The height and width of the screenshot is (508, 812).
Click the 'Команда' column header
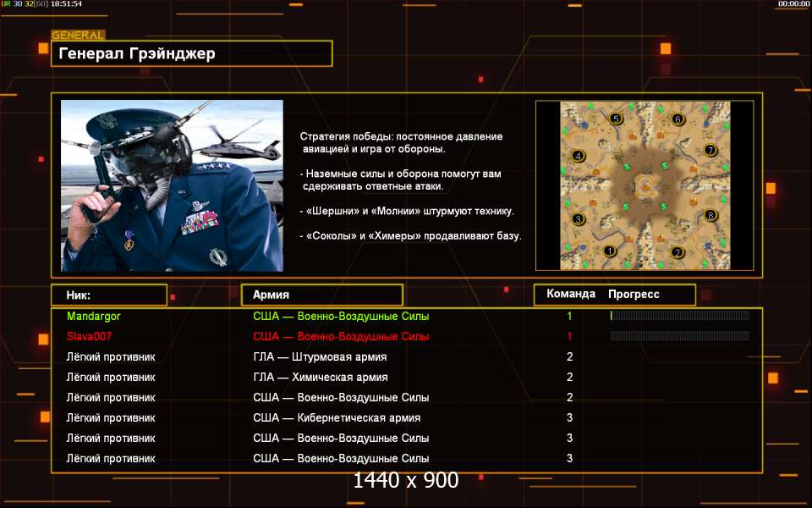click(571, 294)
